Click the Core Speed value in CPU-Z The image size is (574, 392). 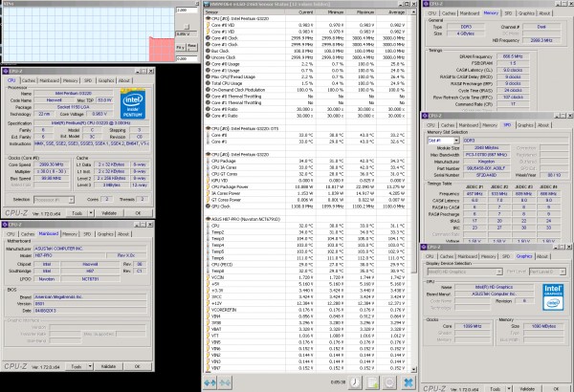coord(52,164)
